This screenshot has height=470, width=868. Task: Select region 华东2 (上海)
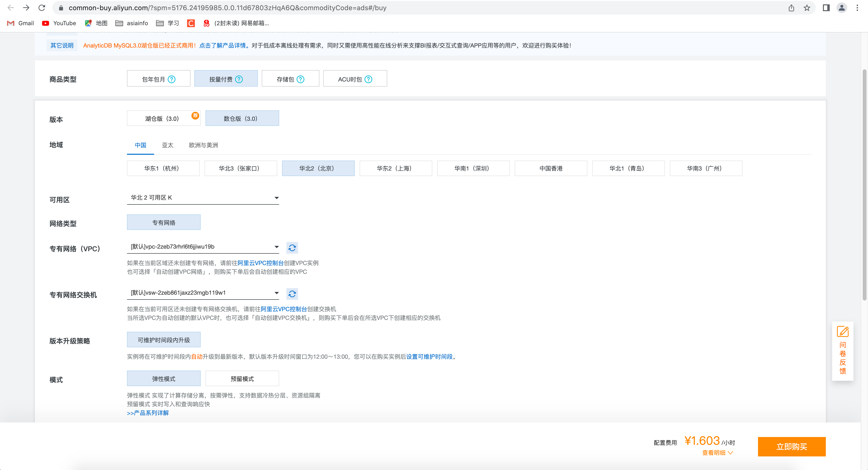coord(396,169)
